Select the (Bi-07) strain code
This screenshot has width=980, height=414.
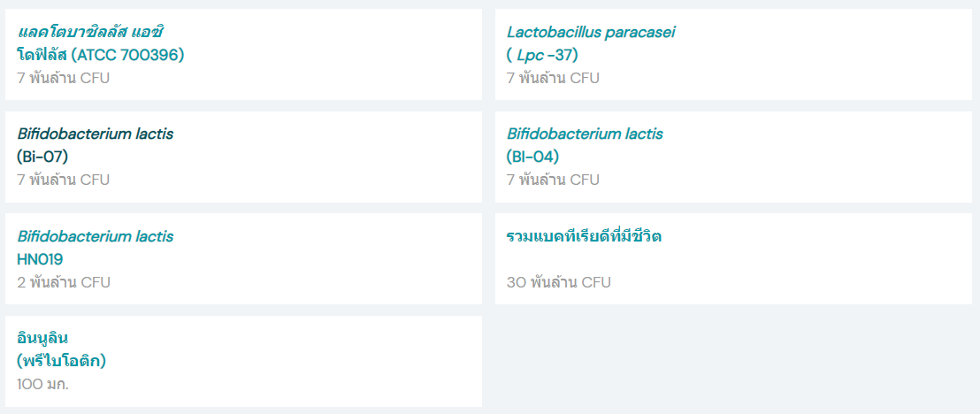42,157
